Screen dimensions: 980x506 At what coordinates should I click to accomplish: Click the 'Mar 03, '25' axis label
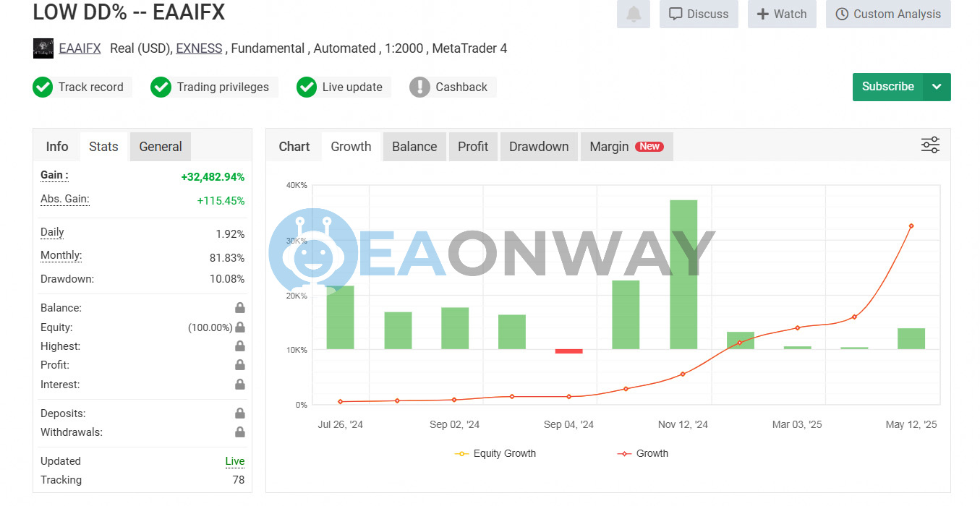tap(798, 424)
